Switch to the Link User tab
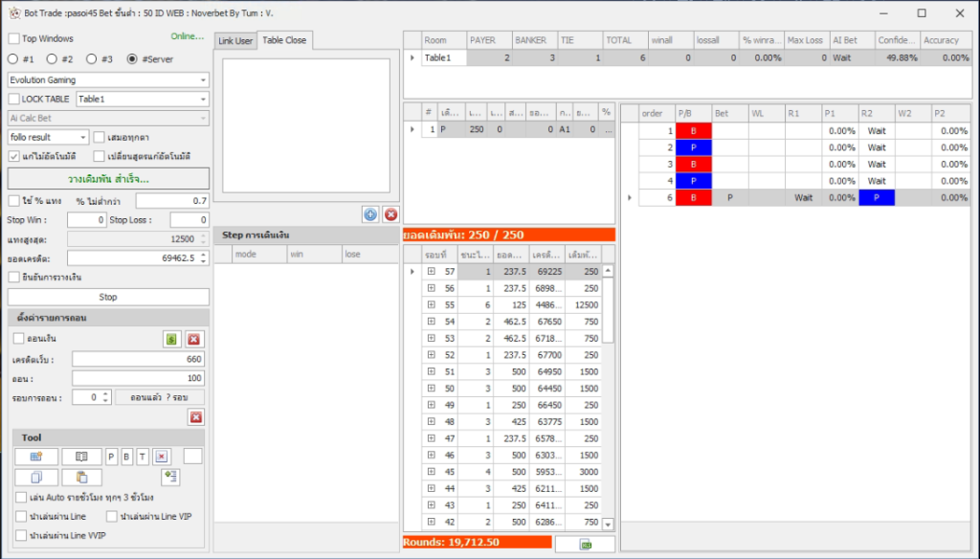980x559 pixels. tap(235, 40)
